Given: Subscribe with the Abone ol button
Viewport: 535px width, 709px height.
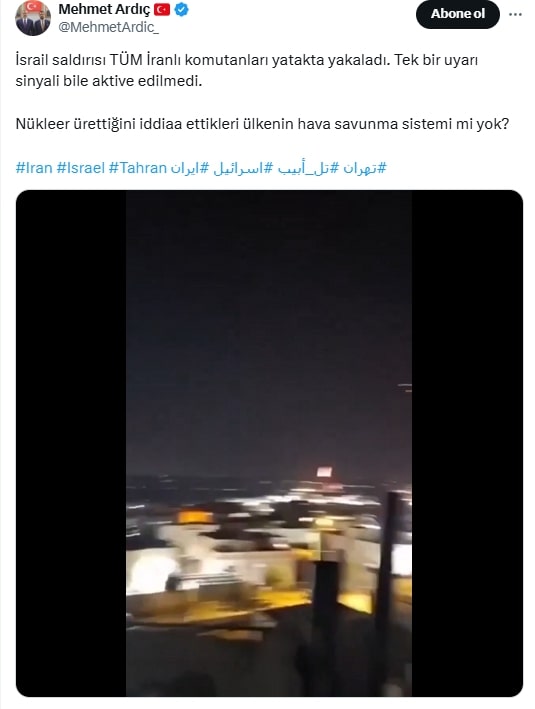Looking at the screenshot, I should pos(458,14).
